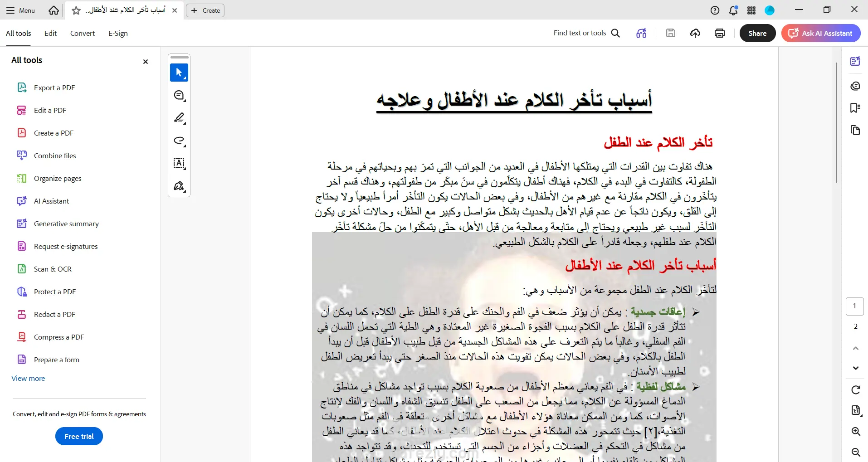Open the AI tools icon in top toolbar
The height and width of the screenshot is (462, 868).
(641, 33)
